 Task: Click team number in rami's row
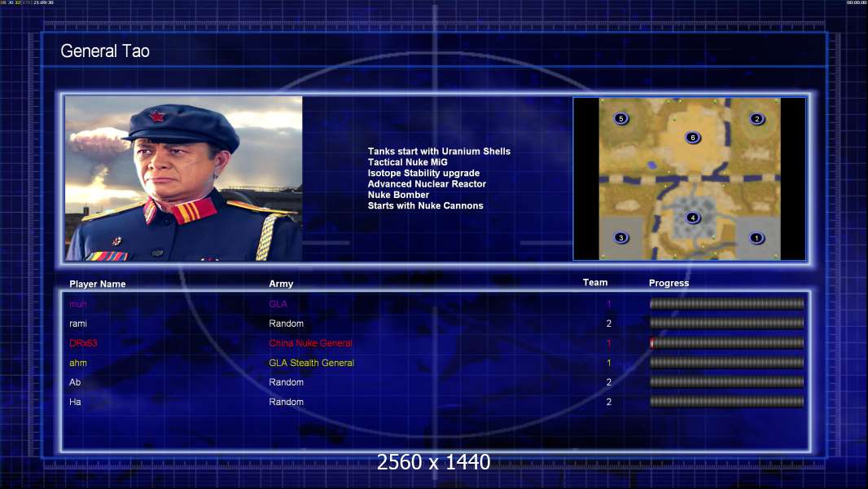point(608,324)
